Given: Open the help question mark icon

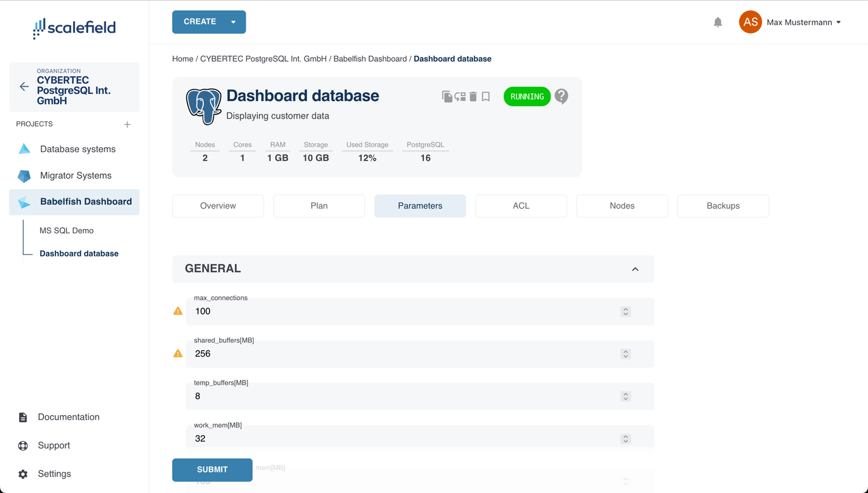Looking at the screenshot, I should click(x=561, y=96).
